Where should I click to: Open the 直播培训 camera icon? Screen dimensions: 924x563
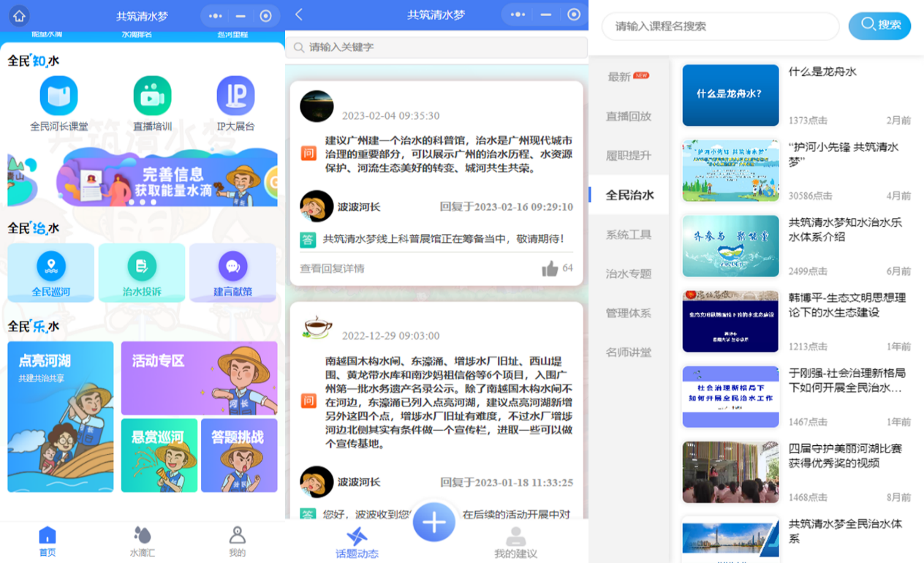pos(152,96)
